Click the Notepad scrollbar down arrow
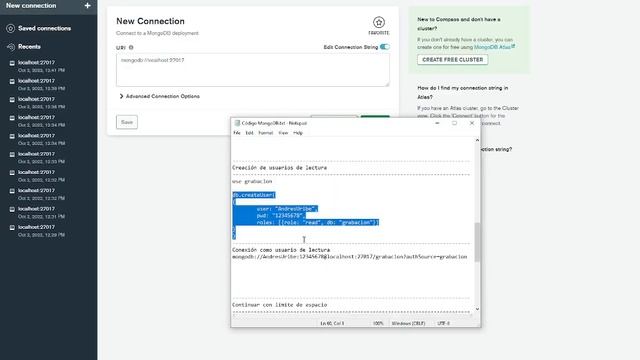The height and width of the screenshot is (360, 640). [477, 309]
